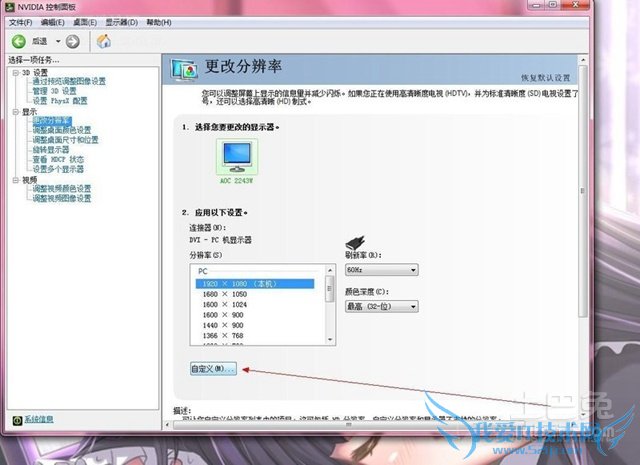Open 查看 HDCP 状态 task
Viewport: 640px width, 465px height.
point(58,160)
